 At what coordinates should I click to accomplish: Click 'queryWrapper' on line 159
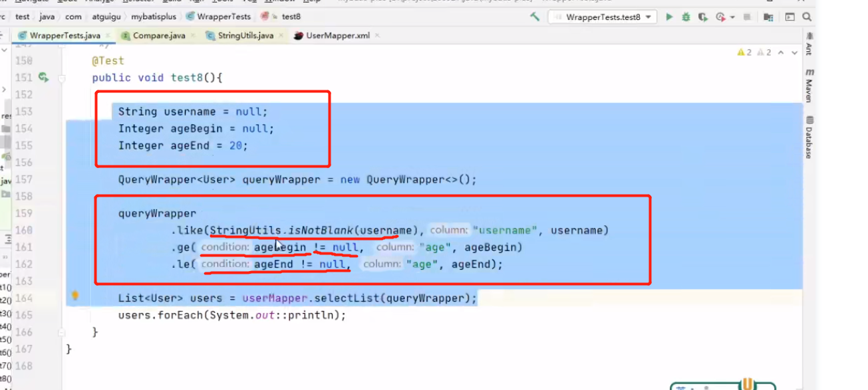click(x=158, y=213)
